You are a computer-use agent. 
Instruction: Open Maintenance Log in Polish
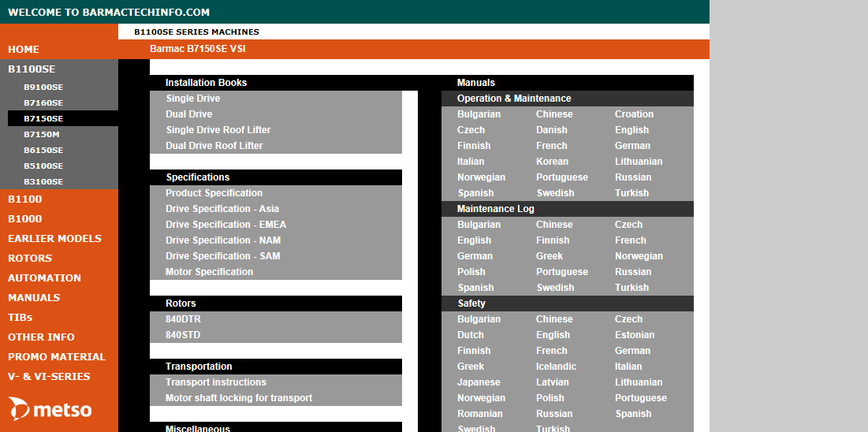tap(471, 272)
